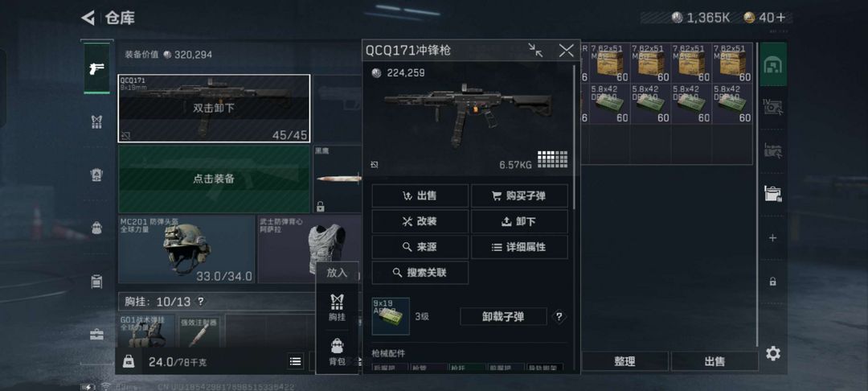Open the toolbox sidebar category
This screenshot has height=391, width=868.
(97, 334)
